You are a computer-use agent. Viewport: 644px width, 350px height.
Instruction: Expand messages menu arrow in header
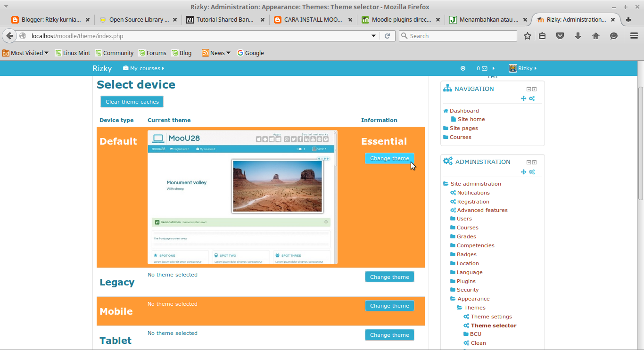[494, 68]
